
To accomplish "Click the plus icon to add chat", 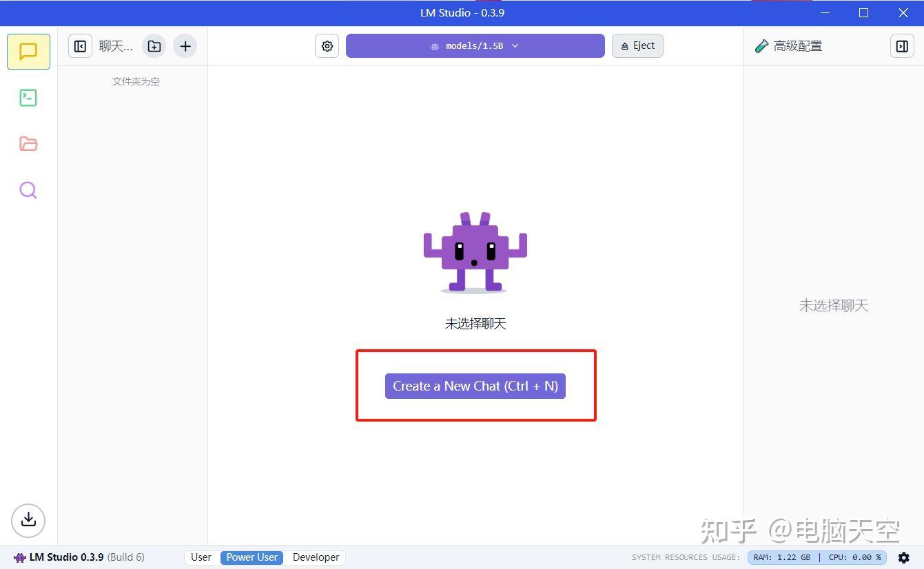I will (x=185, y=46).
